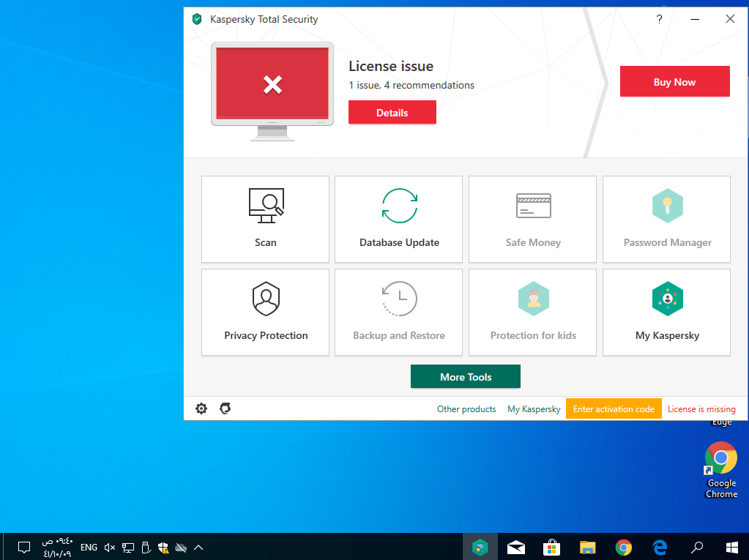Click the OneDrive tray icon

[181, 547]
